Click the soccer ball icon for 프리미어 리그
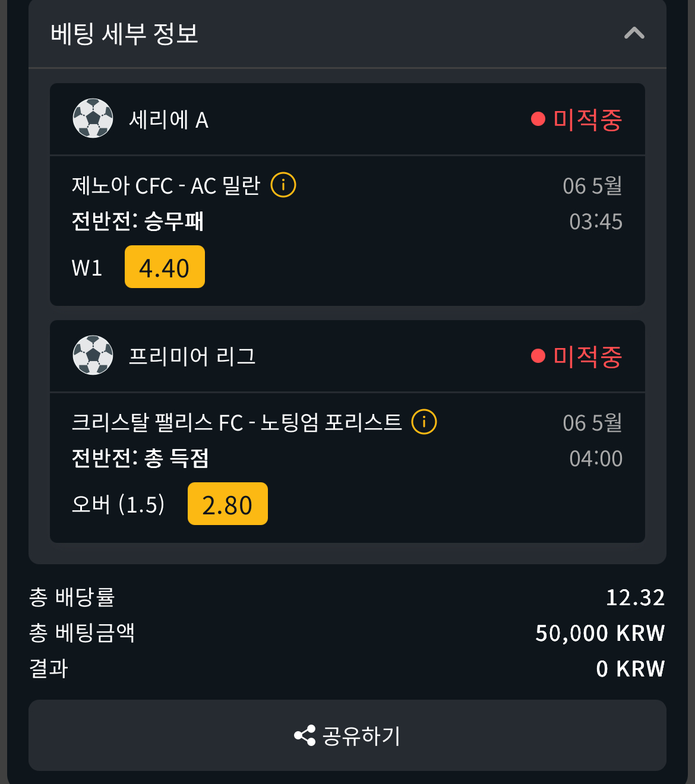This screenshot has height=784, width=695. [x=93, y=355]
